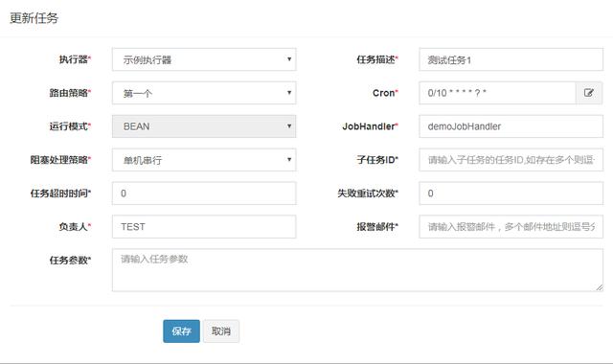Click the 更新任务 dialog title
The image size is (613, 364).
click(34, 18)
